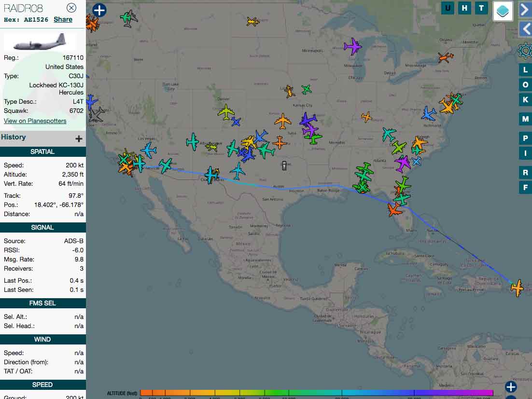532x399 pixels.
Task: Select the orange helicopter near Ottawa
Action: pos(446,57)
